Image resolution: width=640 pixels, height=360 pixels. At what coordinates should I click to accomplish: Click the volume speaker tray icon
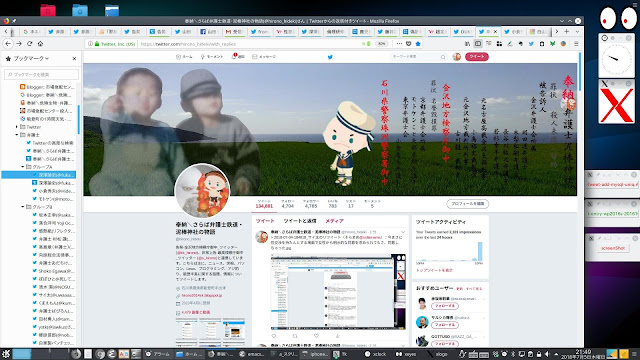pos(547,354)
